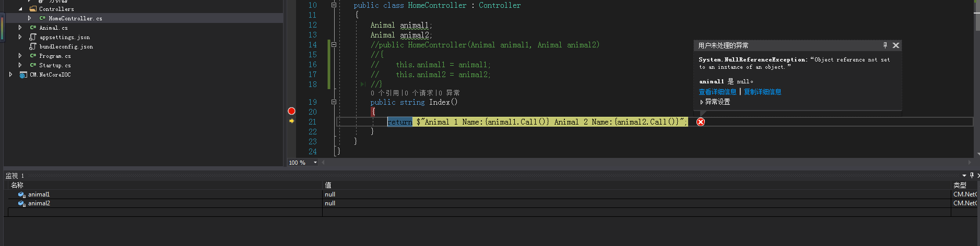The width and height of the screenshot is (980, 246).
Task: Open the 100 % zoom level dropdown
Action: click(315, 163)
